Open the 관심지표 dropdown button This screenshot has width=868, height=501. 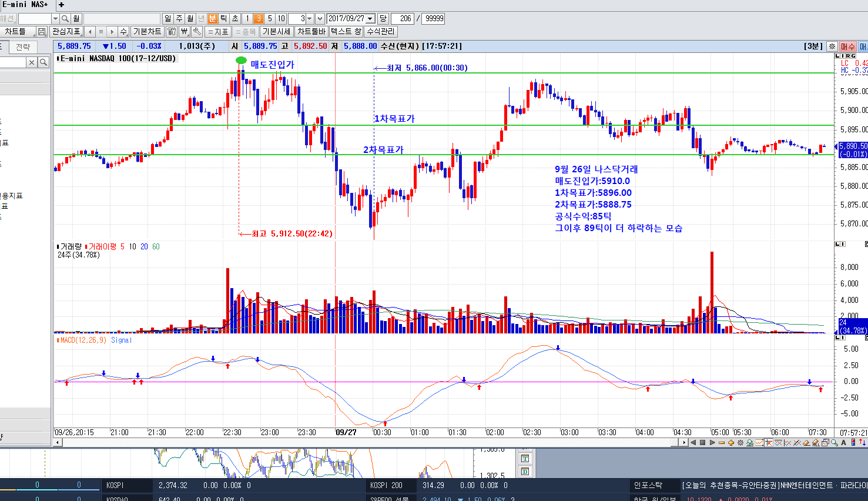(x=66, y=31)
